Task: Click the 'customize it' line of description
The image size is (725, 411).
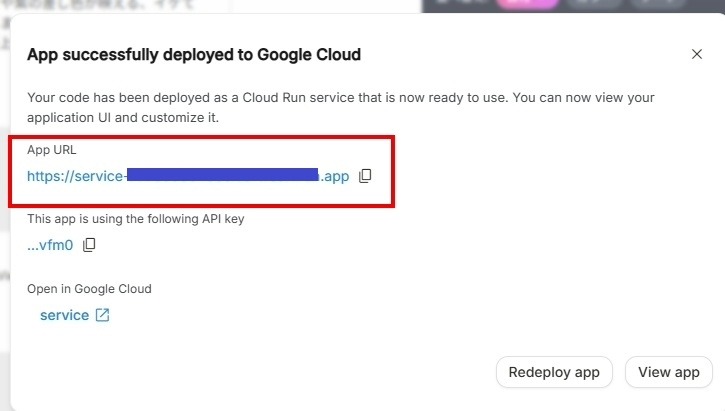Action: coord(123,118)
